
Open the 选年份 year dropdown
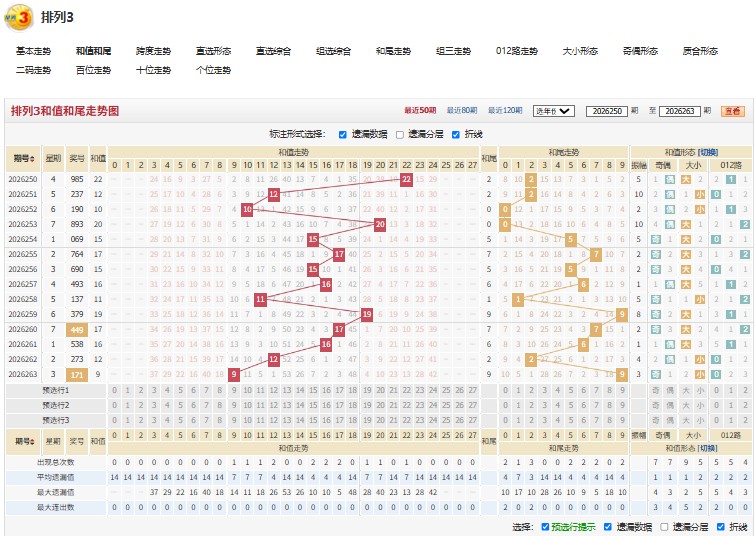(554, 111)
